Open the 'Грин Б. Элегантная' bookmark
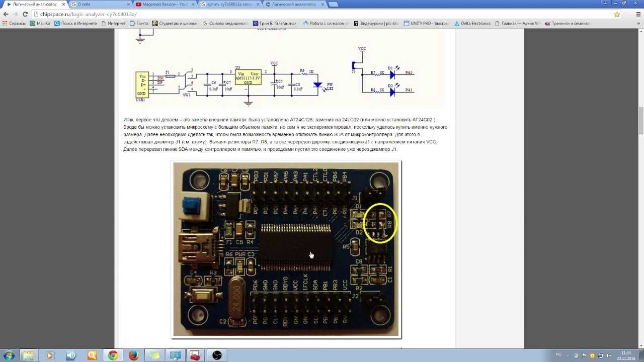Image resolution: width=644 pixels, height=362 pixels. (x=276, y=23)
